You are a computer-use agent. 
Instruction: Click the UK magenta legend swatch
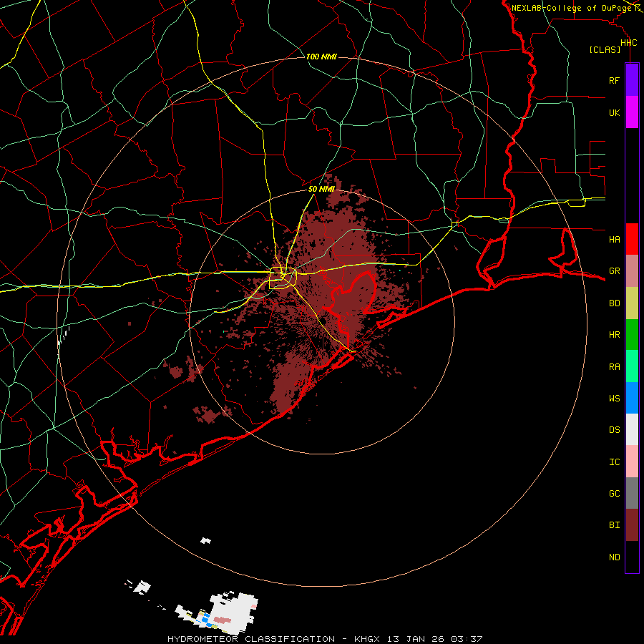(632, 112)
